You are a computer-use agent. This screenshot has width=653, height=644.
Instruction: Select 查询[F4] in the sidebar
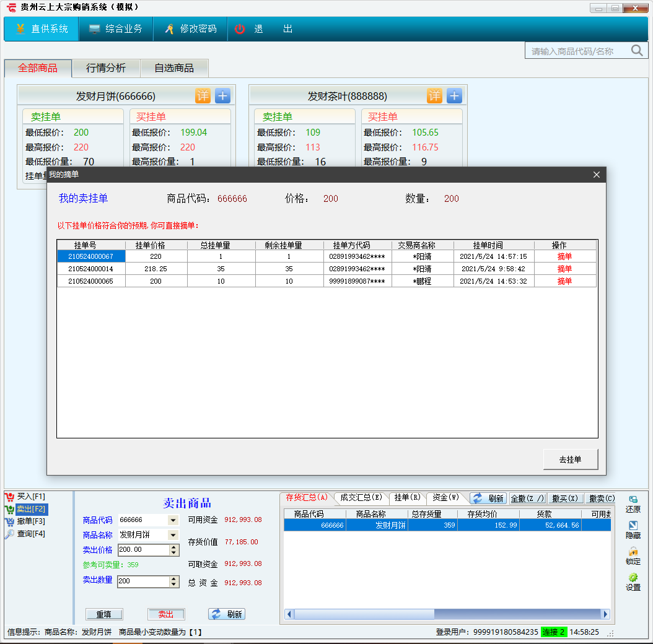(31, 534)
